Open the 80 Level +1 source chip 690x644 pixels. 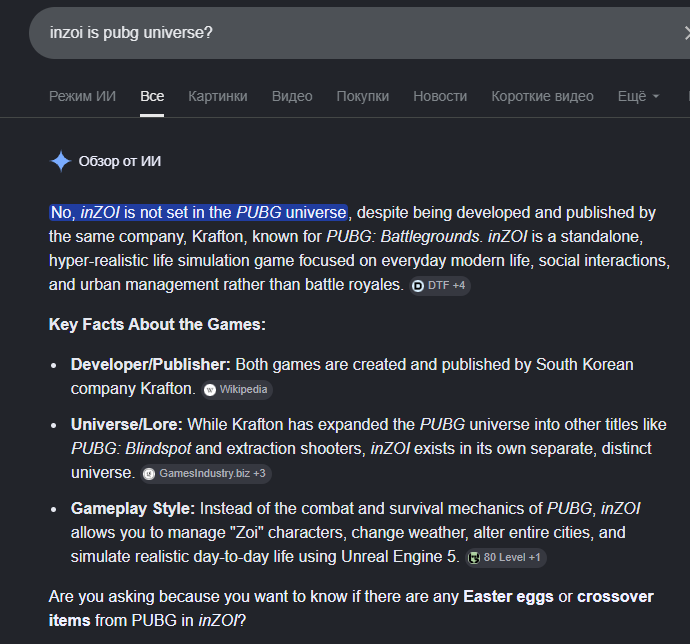pyautogui.click(x=506, y=558)
